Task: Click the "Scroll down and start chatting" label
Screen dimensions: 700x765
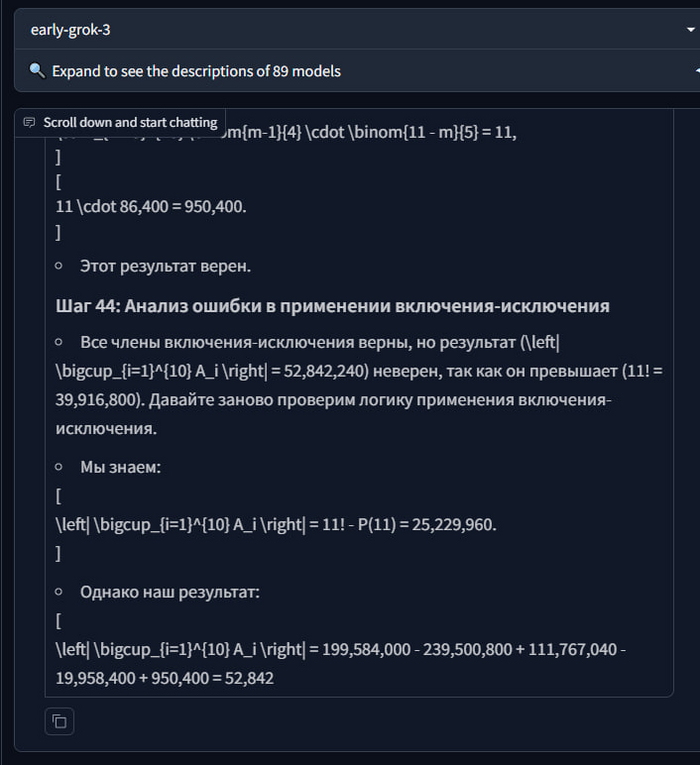Action: [x=130, y=122]
